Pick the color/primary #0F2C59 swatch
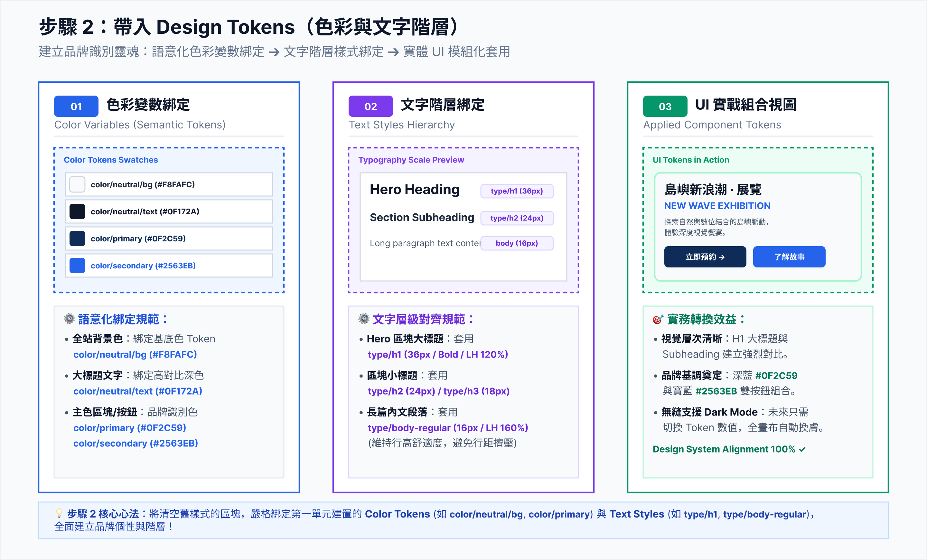927x560 pixels. [77, 238]
